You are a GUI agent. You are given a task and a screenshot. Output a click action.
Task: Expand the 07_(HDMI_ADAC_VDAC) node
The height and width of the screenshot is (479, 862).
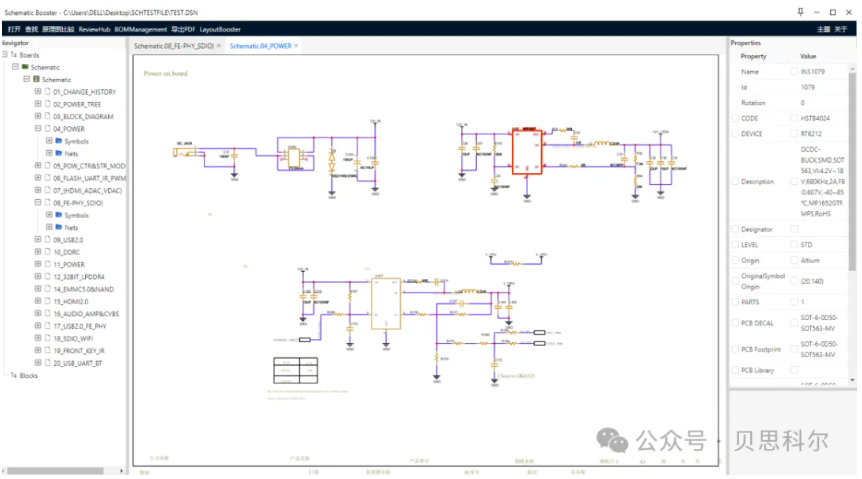pos(38,190)
